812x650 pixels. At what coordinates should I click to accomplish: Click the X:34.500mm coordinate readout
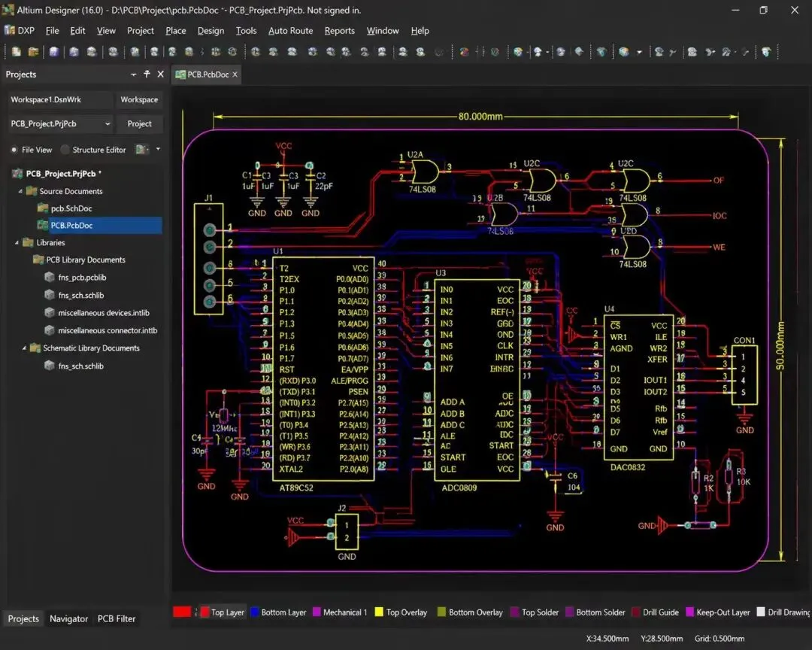coord(607,639)
